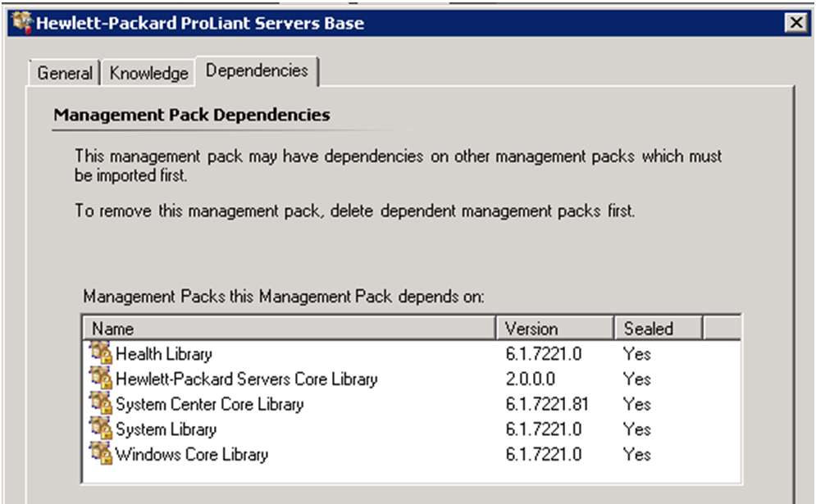Image resolution: width=816 pixels, height=504 pixels.
Task: Select the System Library entry name
Action: tap(166, 429)
